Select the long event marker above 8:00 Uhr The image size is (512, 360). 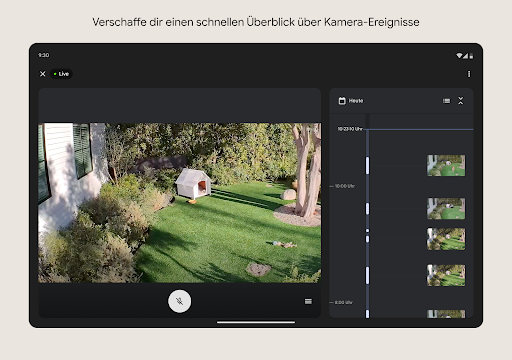click(x=367, y=275)
